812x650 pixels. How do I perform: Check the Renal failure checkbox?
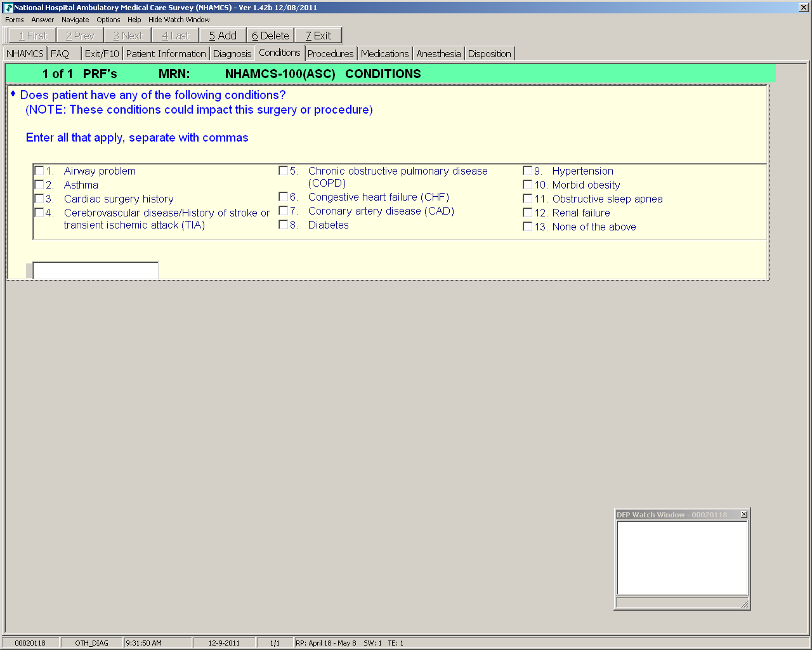[x=527, y=213]
